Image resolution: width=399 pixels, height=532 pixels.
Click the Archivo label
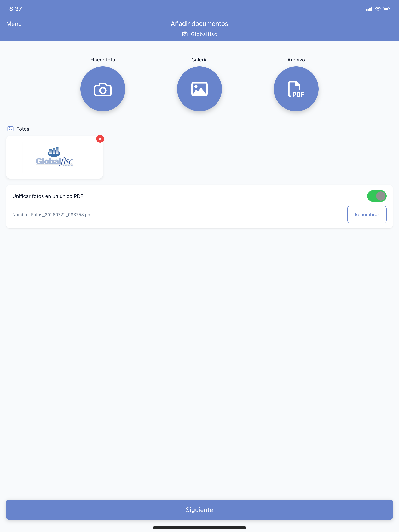point(296,60)
